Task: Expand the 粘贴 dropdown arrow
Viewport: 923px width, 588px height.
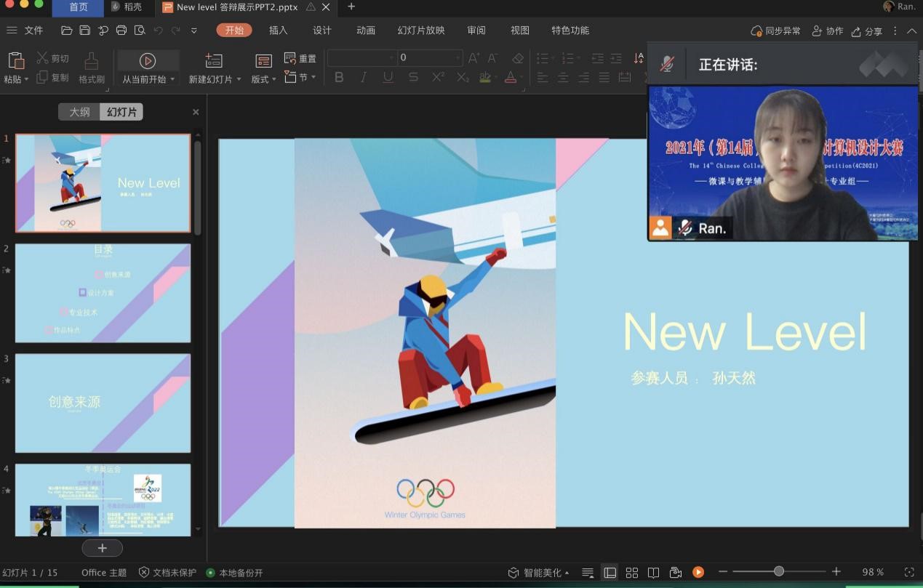Action: click(27, 79)
